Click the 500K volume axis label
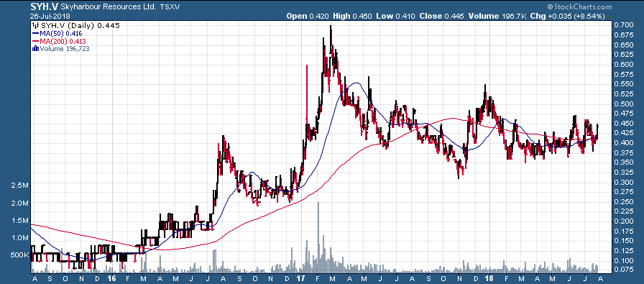The height and width of the screenshot is (284, 644). click(19, 255)
